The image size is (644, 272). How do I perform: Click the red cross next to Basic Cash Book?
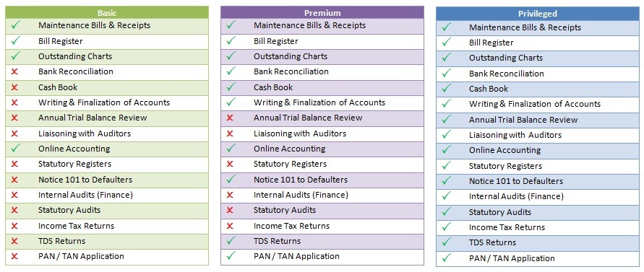click(14, 87)
